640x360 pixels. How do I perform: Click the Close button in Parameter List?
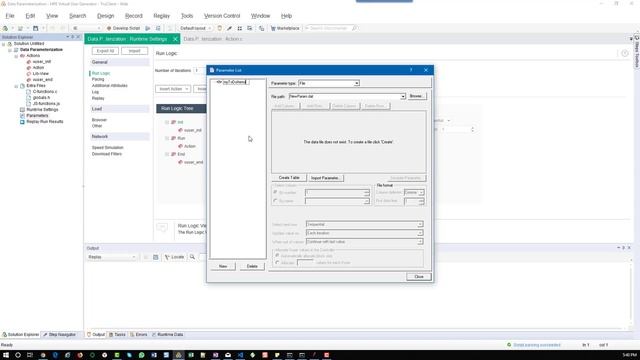point(419,277)
